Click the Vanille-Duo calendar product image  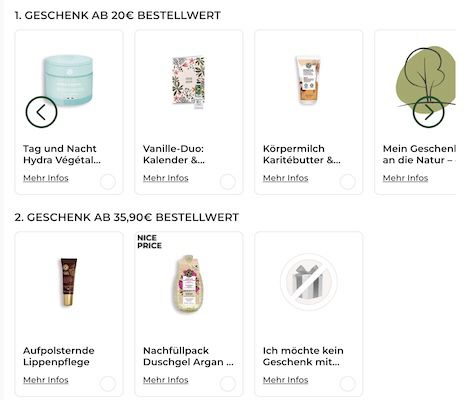tap(188, 82)
